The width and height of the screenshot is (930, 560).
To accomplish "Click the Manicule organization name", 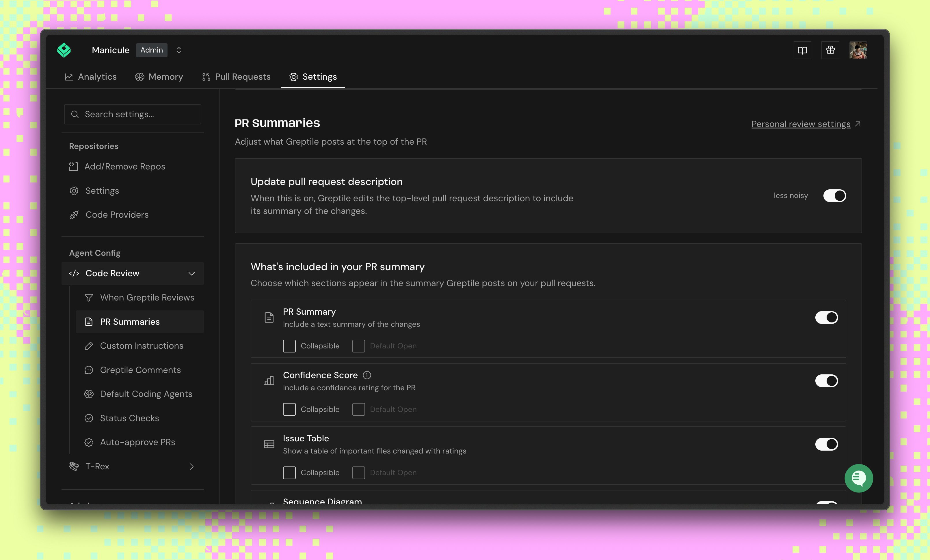I will point(111,50).
